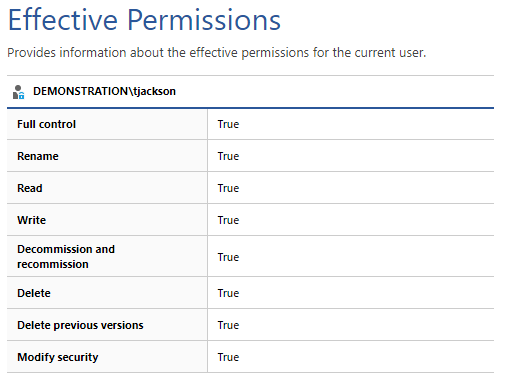
Task: Select the Modify security permission label
Action: [58, 357]
